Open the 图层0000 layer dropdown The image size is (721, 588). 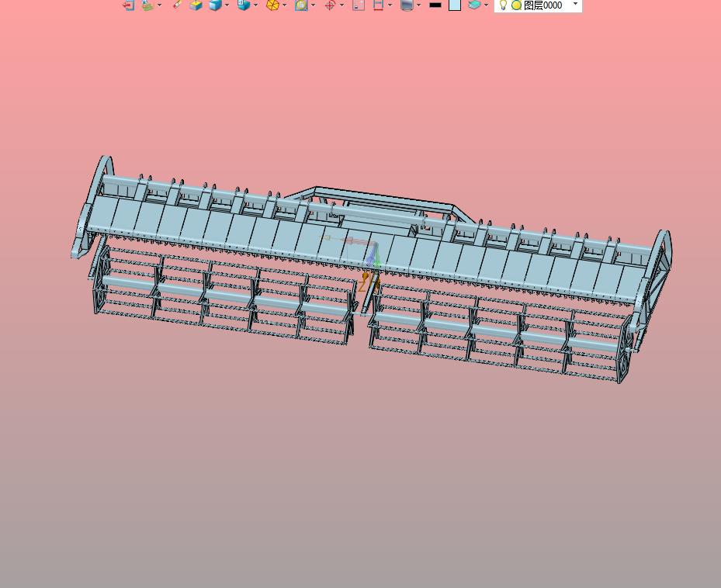575,4
